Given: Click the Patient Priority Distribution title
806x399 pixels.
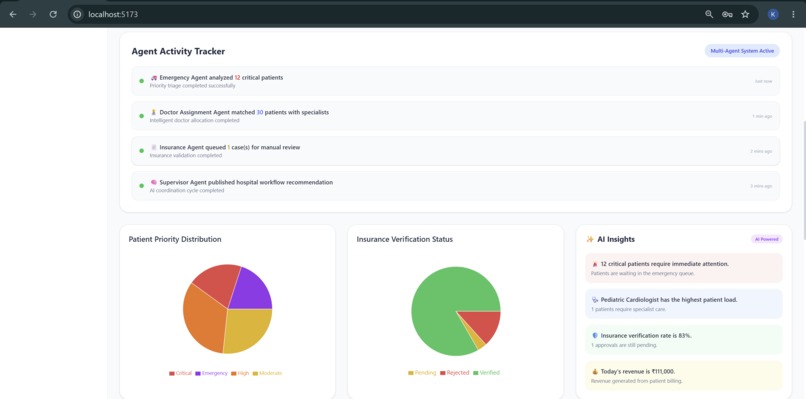Looking at the screenshot, I should pyautogui.click(x=175, y=239).
